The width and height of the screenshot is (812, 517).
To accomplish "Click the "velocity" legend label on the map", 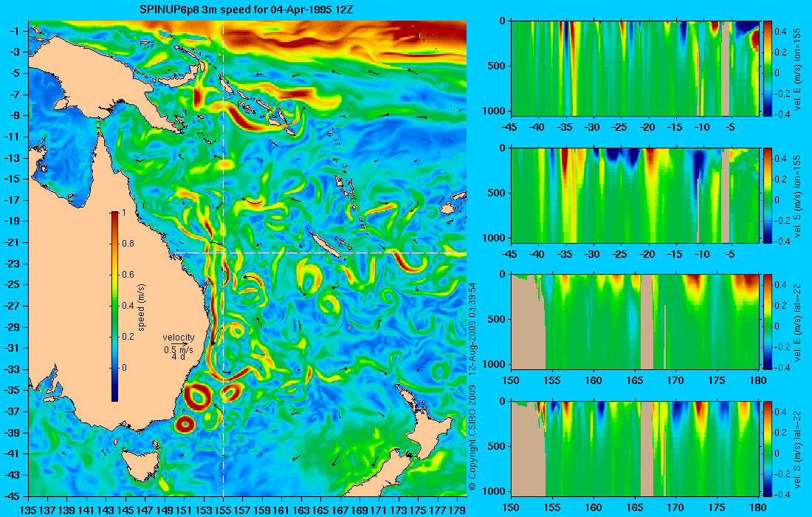I will pyautogui.click(x=178, y=338).
